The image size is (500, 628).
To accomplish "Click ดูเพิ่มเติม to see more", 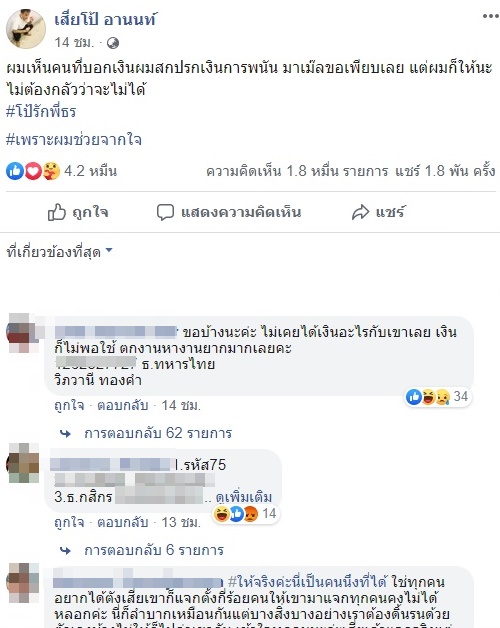I will pyautogui.click(x=244, y=497).
